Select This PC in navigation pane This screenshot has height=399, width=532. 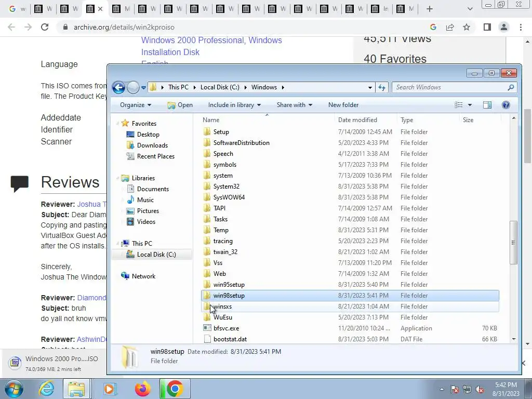(x=141, y=243)
